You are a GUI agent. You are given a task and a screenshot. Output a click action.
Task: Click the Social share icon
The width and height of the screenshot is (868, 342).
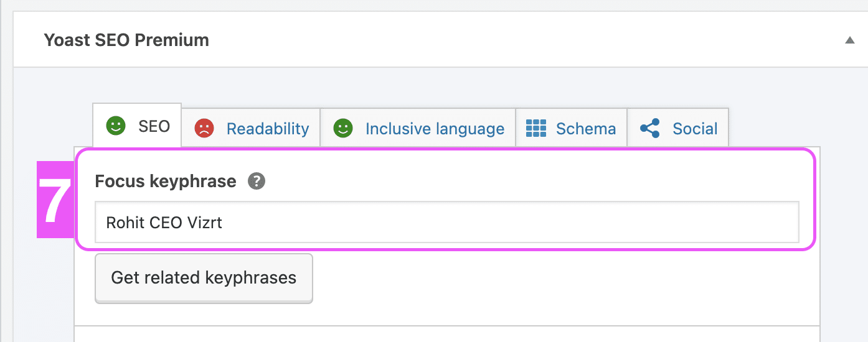coord(650,129)
